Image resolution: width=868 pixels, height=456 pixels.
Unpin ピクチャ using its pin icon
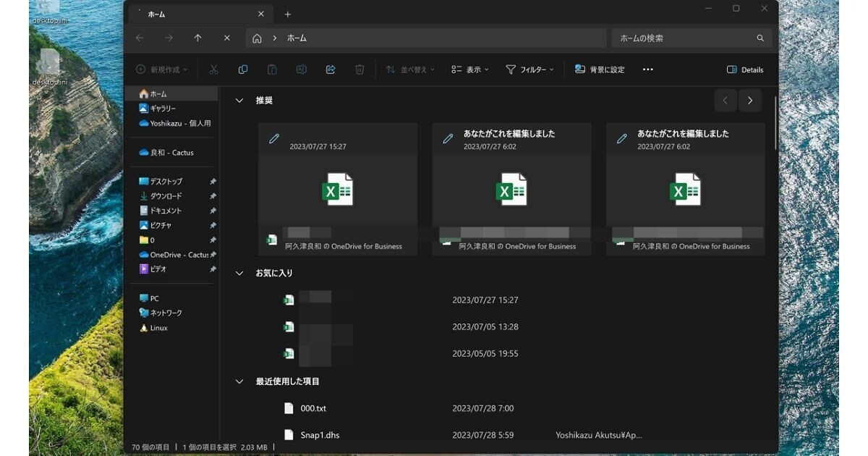click(x=212, y=224)
